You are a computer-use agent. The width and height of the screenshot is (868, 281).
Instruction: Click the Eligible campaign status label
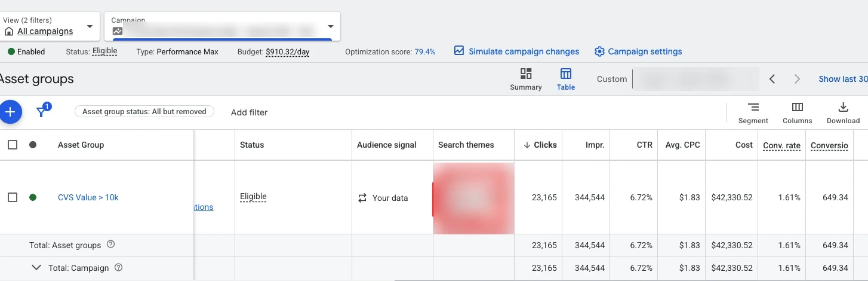(104, 51)
